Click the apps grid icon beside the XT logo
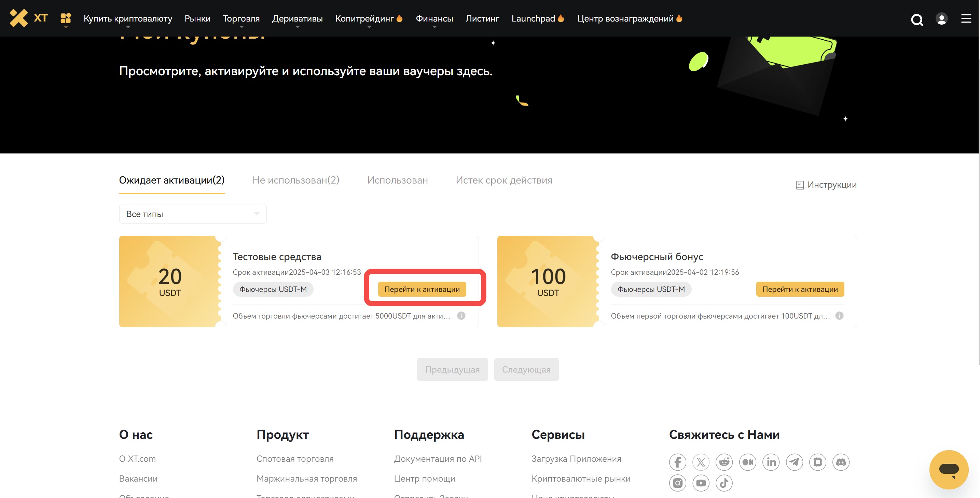This screenshot has width=980, height=498. pyautogui.click(x=66, y=18)
